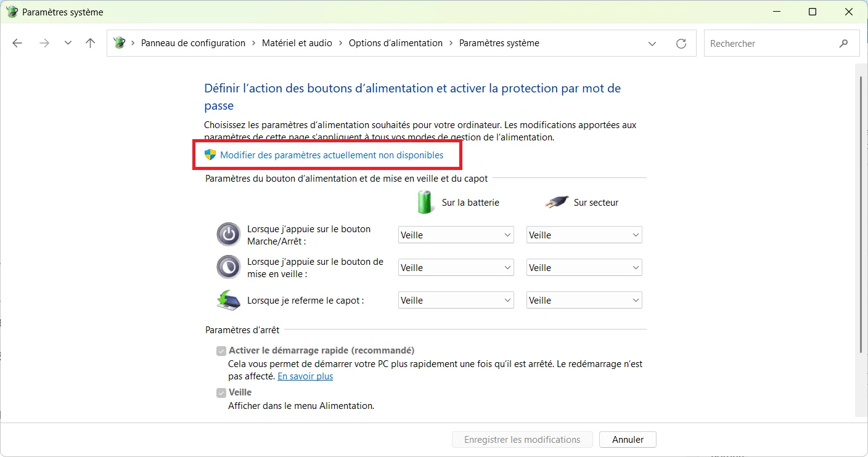Select Paramètres système breadcrumb
The width and height of the screenshot is (868, 457).
[x=499, y=43]
